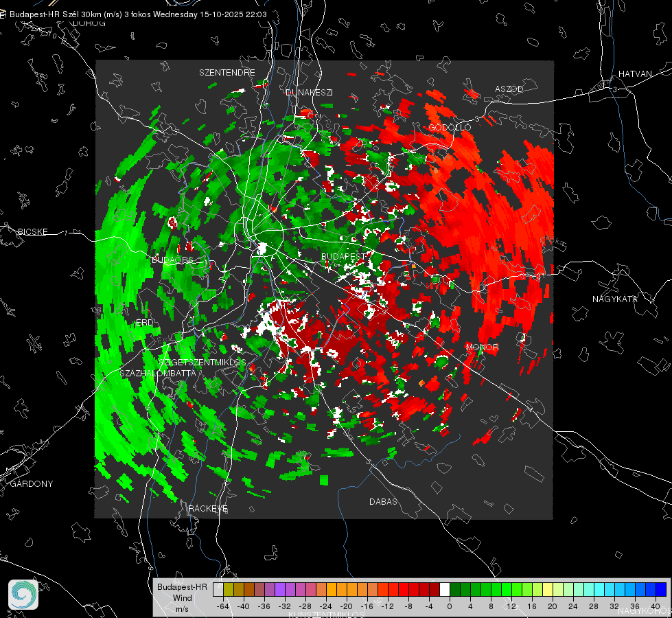
Task: Click the -32 value on the wind scale
Action: click(285, 606)
